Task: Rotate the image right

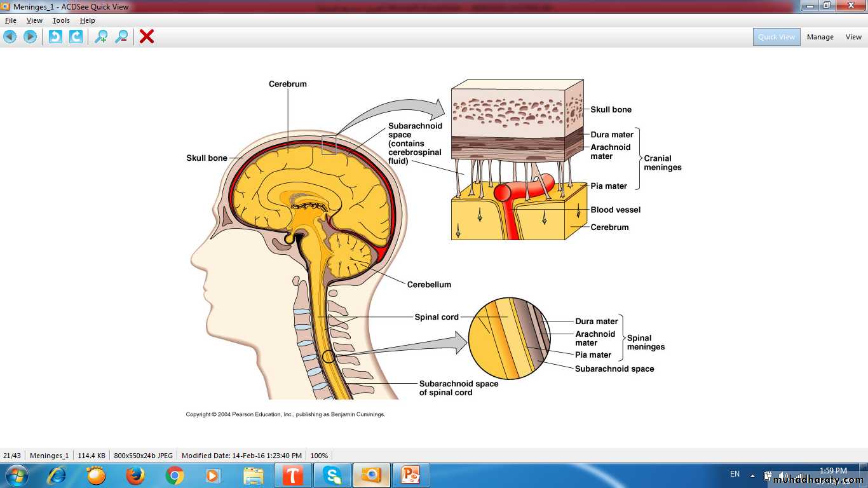Action: pyautogui.click(x=76, y=37)
